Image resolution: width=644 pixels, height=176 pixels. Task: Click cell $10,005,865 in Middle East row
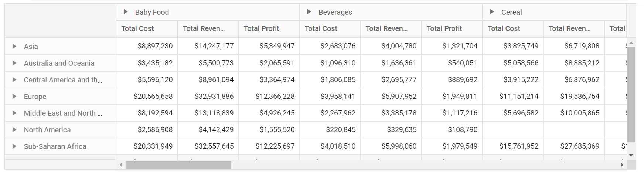coord(574,113)
